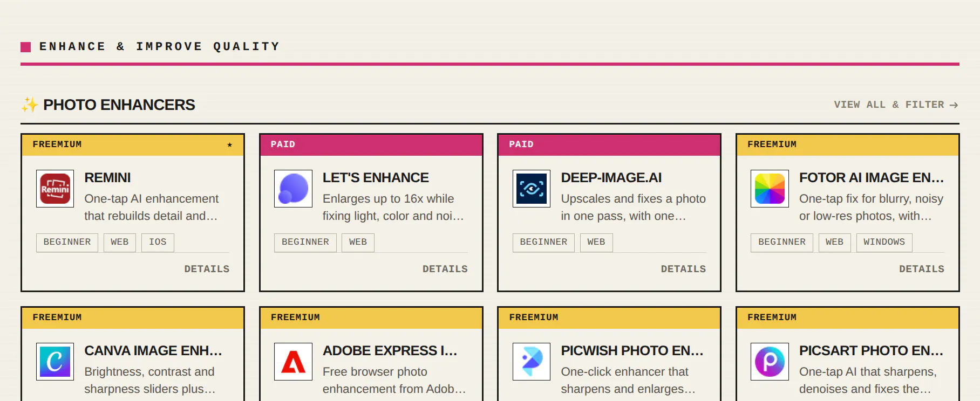The image size is (980, 401).
Task: Click the Fotor rainbow color wheel logo
Action: (770, 189)
